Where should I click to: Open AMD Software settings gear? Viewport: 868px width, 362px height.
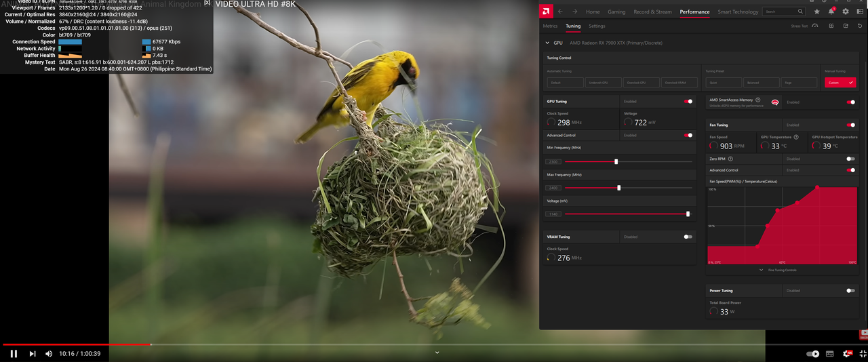[846, 12]
